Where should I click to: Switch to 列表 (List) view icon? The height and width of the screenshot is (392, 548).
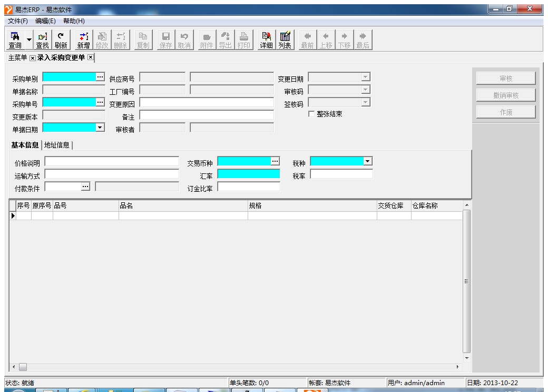pyautogui.click(x=285, y=40)
